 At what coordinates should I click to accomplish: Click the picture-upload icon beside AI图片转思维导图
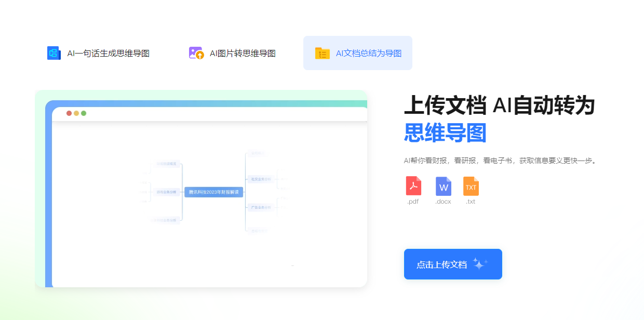coord(196,53)
